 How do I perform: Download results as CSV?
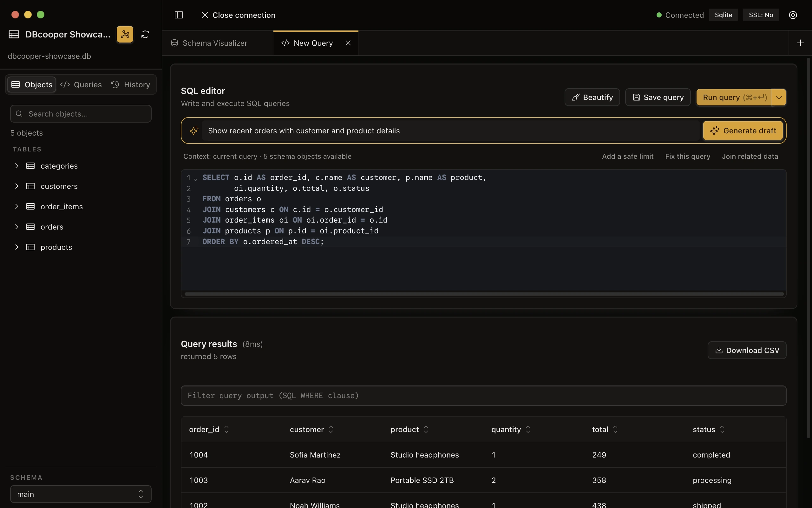[x=747, y=350]
